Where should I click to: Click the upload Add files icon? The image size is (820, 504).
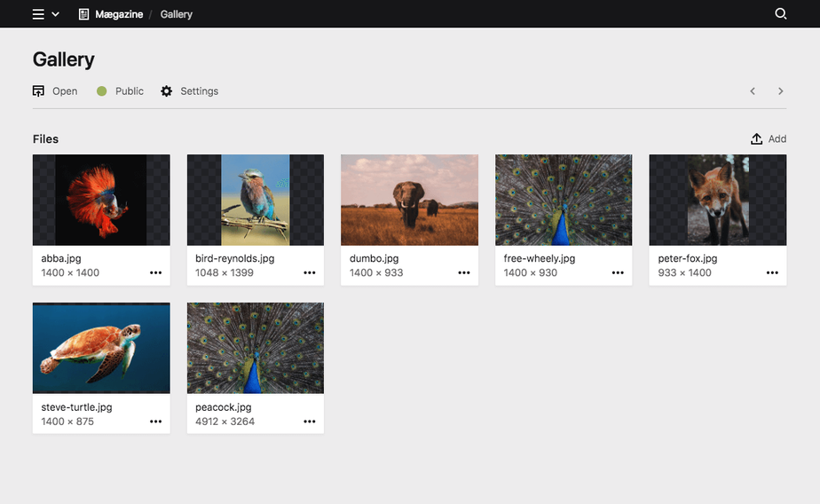pos(757,139)
